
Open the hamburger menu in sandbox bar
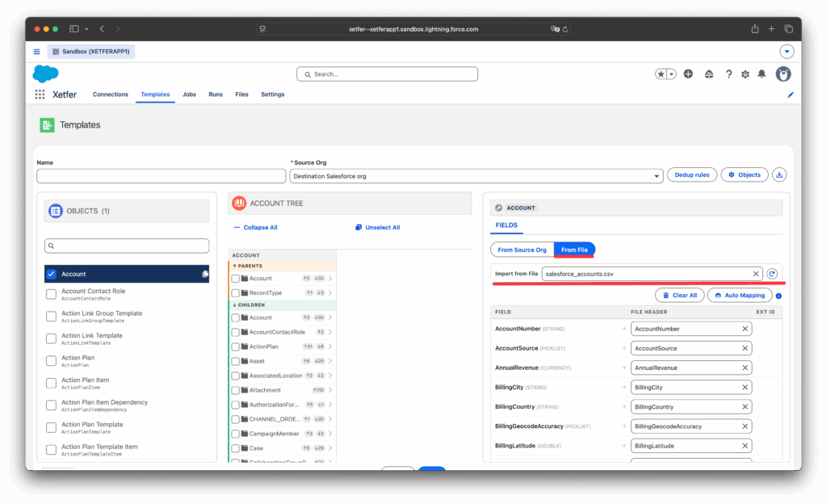[x=36, y=52]
